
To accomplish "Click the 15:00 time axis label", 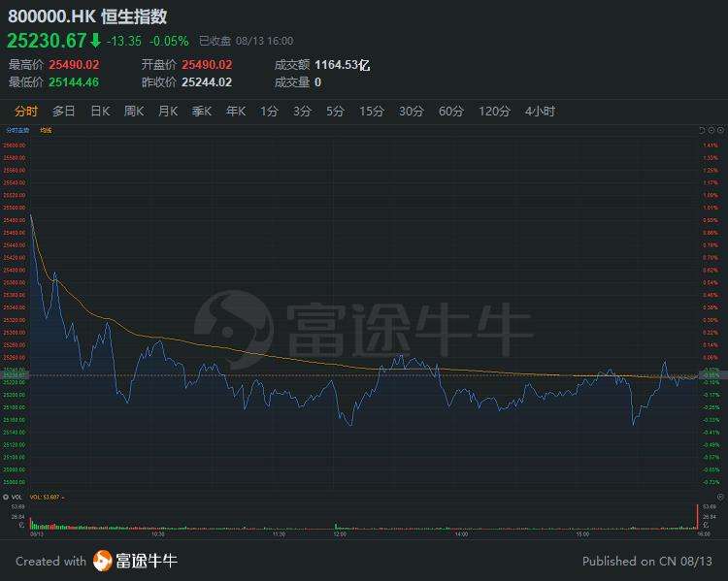I will pos(582,534).
